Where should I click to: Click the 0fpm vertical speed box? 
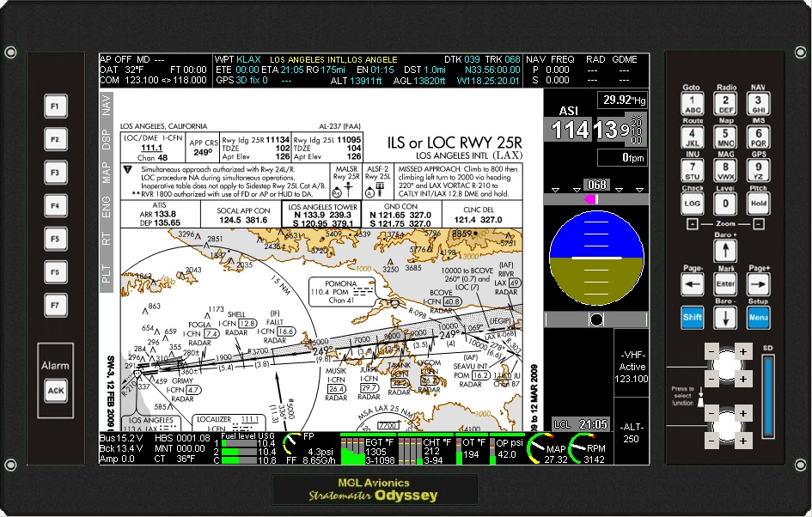(622, 158)
